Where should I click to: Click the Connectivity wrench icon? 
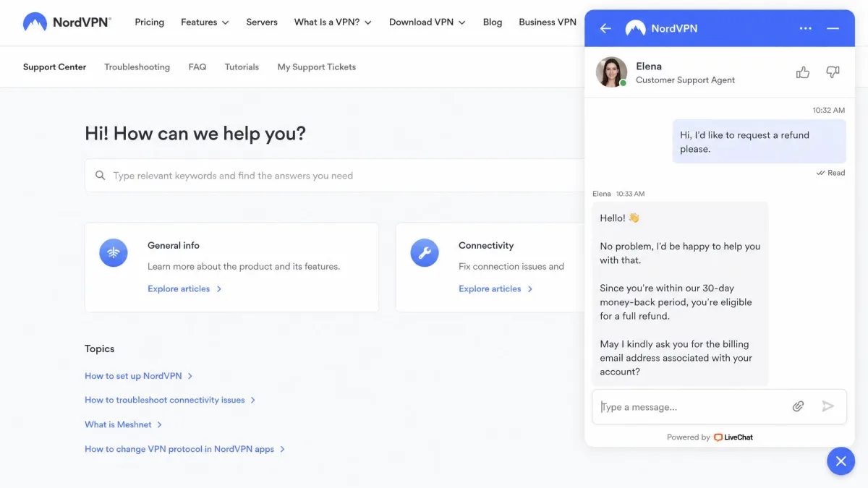425,253
